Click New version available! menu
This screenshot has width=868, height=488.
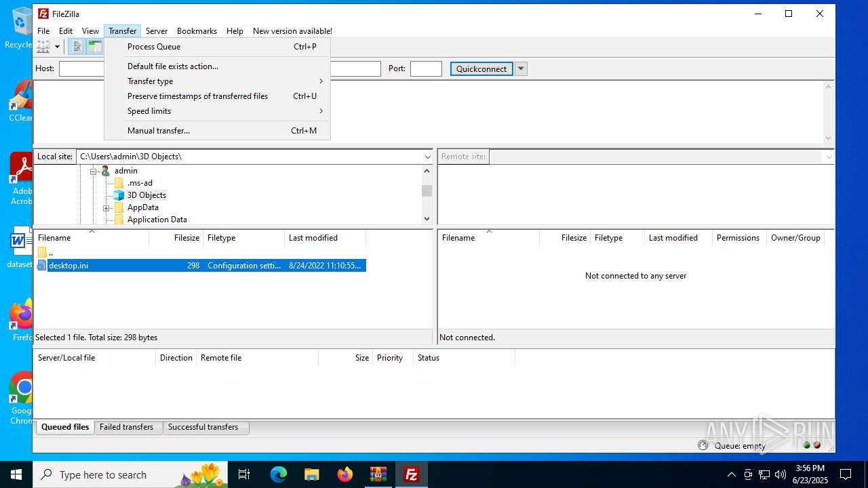pos(292,31)
